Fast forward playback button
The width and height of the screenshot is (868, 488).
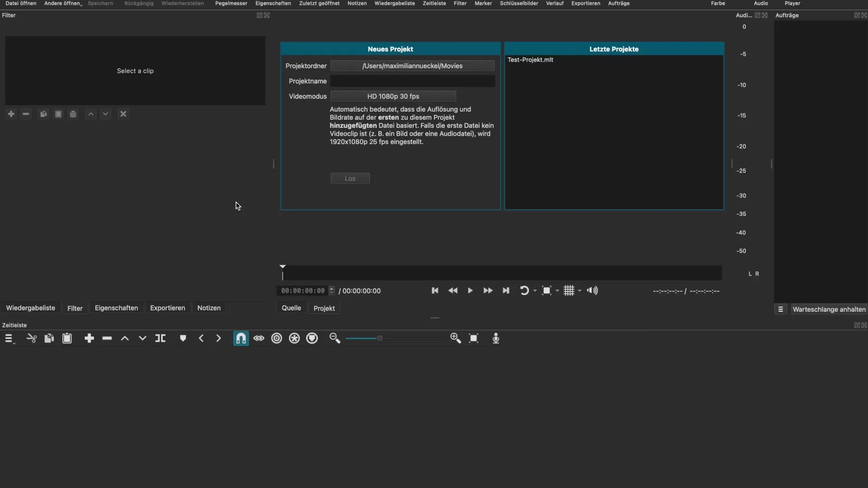[x=488, y=291]
